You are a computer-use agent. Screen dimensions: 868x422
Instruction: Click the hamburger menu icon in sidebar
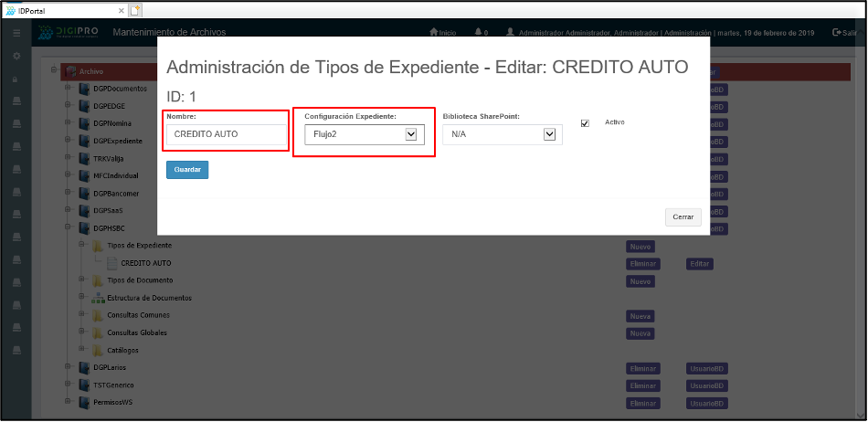(x=16, y=33)
